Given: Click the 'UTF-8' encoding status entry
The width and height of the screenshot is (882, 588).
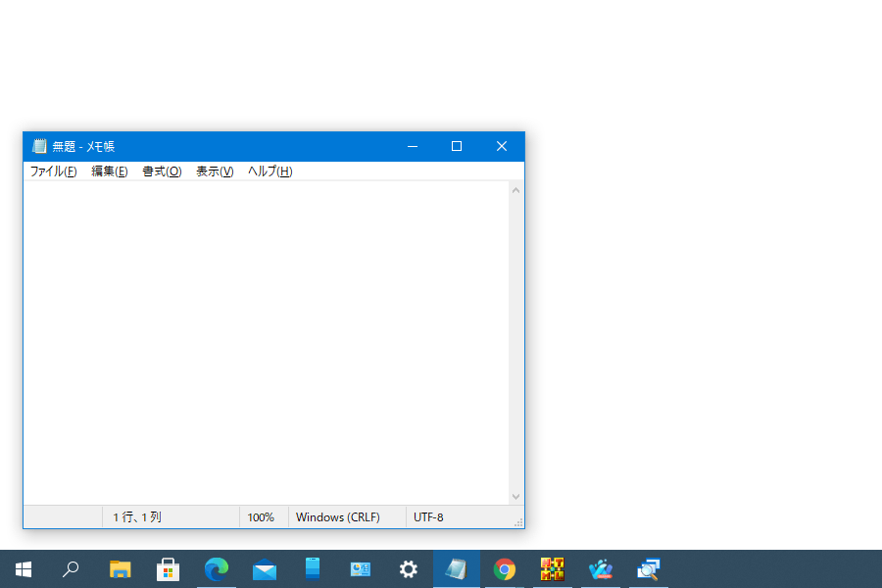Looking at the screenshot, I should [x=428, y=517].
